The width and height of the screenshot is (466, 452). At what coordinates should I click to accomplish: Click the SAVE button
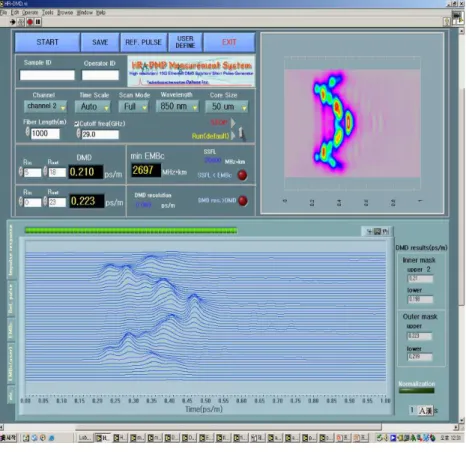[100, 42]
